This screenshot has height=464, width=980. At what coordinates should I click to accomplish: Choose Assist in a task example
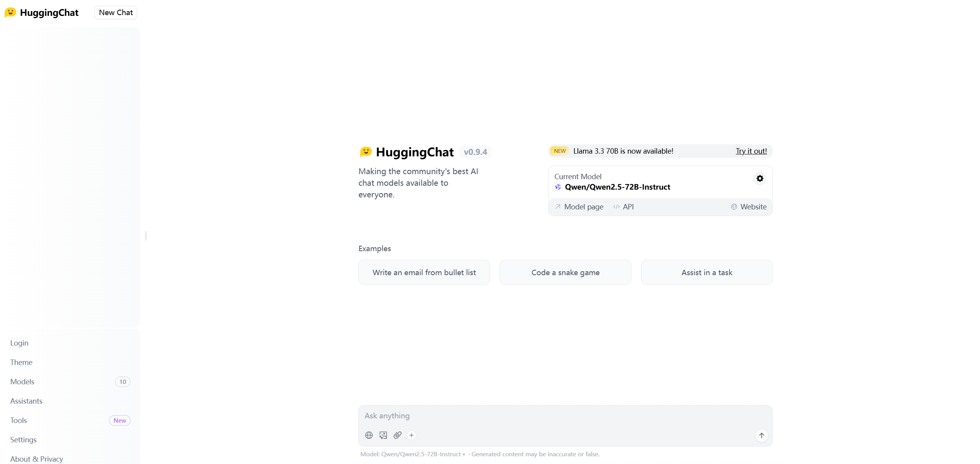[707, 272]
